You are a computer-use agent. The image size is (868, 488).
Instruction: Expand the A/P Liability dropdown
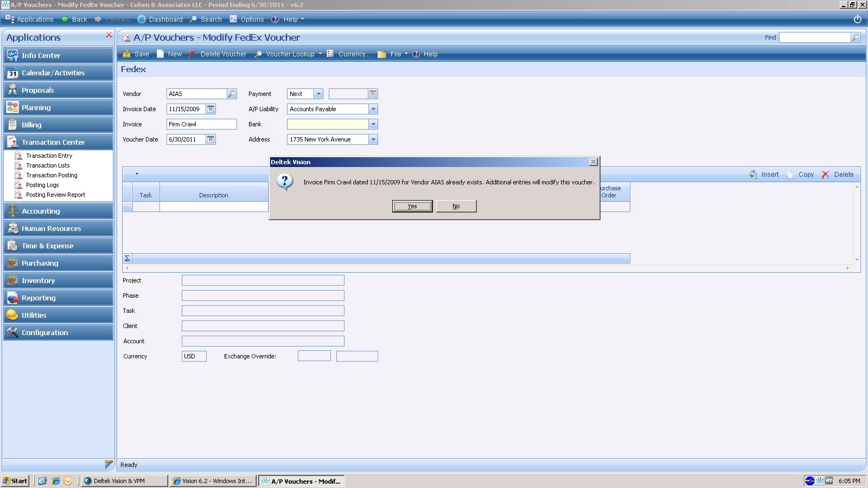(373, 109)
